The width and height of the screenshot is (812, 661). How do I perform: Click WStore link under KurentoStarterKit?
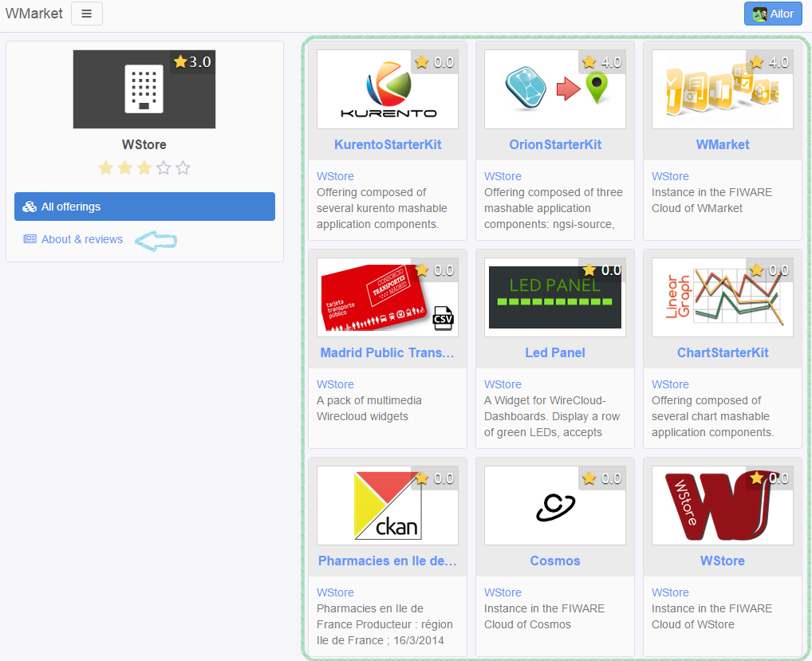coord(335,176)
